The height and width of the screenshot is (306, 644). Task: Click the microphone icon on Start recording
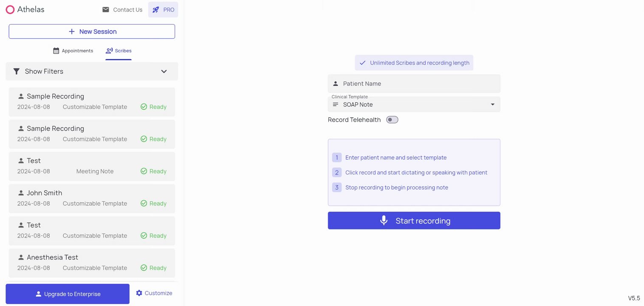click(x=384, y=221)
